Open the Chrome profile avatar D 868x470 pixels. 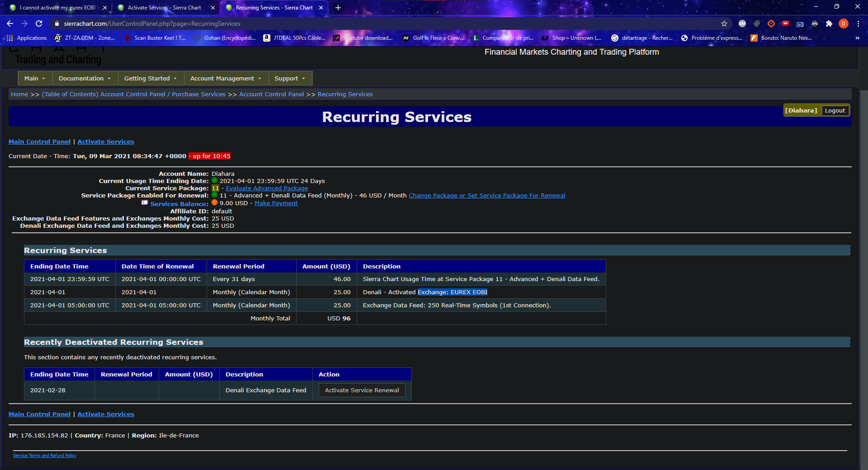[844, 23]
